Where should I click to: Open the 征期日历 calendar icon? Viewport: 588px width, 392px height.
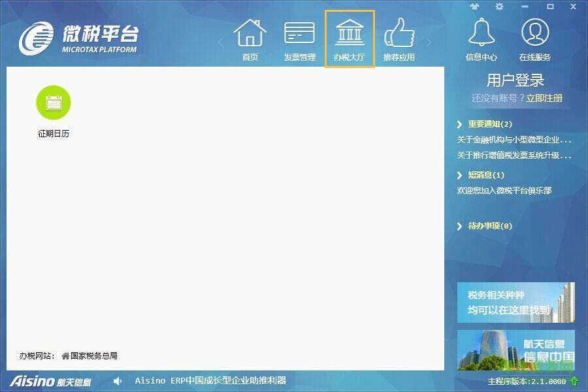click(x=54, y=103)
